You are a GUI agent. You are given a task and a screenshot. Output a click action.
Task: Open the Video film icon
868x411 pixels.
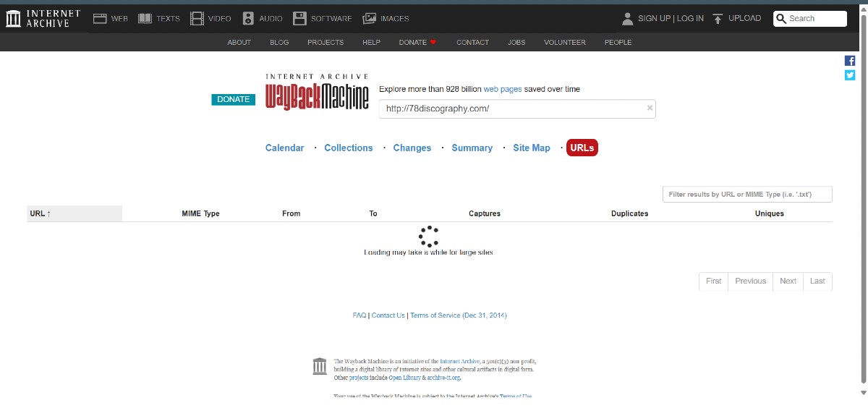coord(197,19)
